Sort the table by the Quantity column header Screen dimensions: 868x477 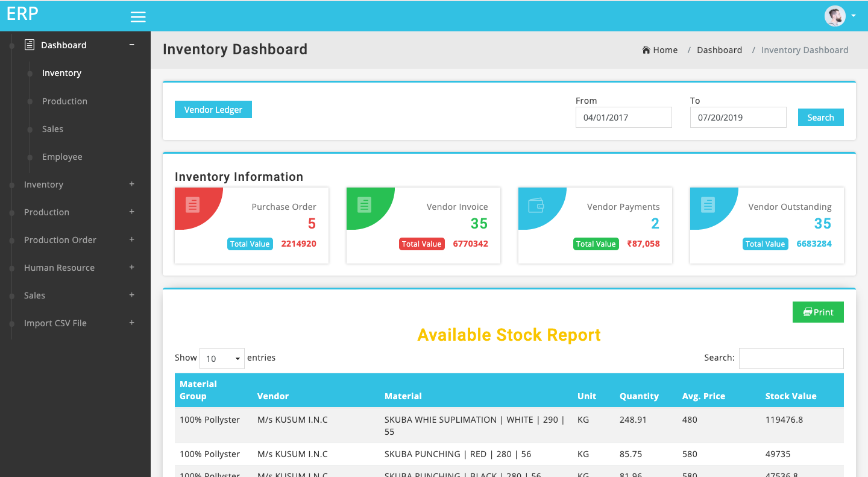click(639, 396)
